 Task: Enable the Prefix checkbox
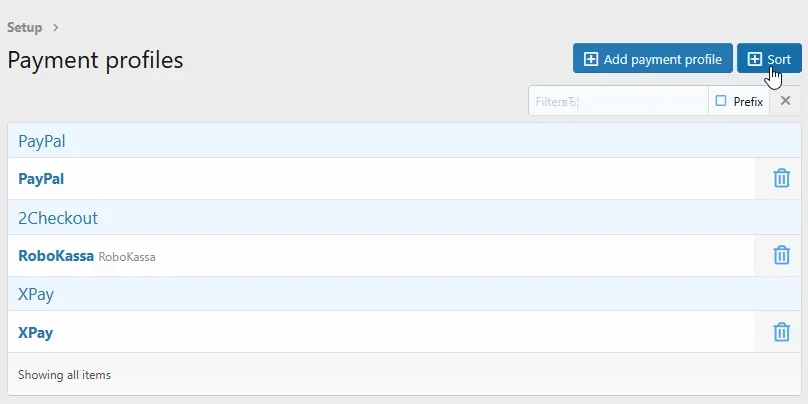click(x=721, y=101)
